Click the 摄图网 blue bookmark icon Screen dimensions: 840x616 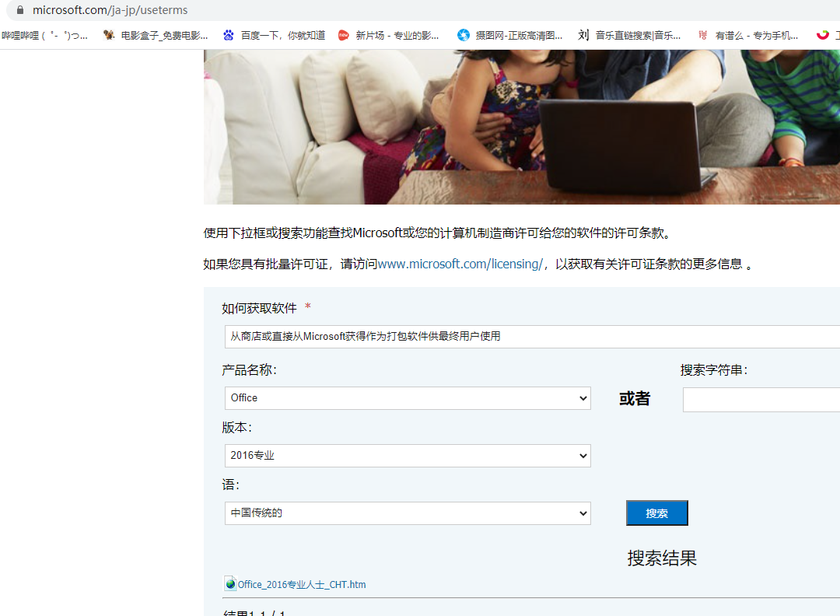point(464,35)
